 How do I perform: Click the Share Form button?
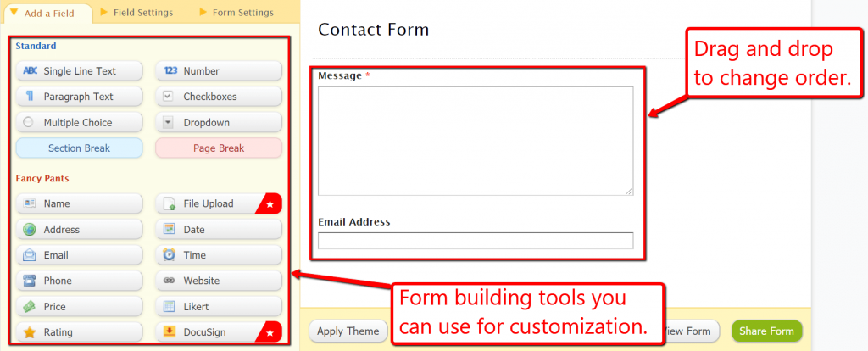coord(766,331)
